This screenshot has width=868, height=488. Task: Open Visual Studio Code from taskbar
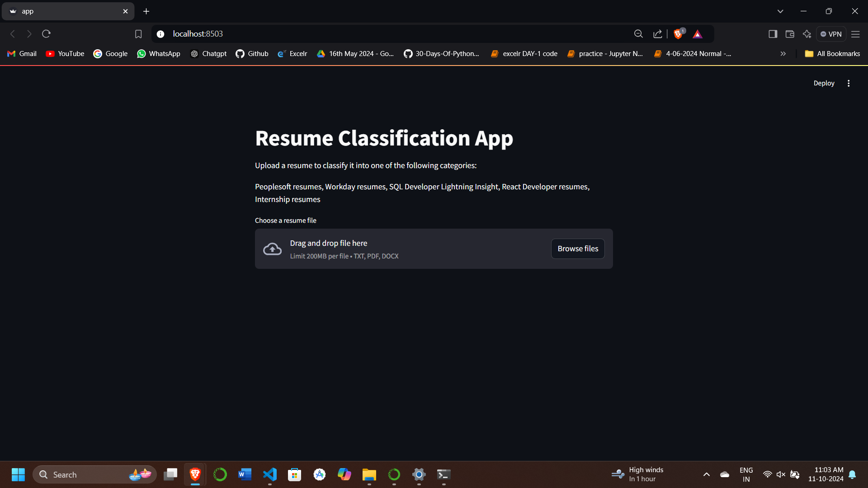click(270, 474)
